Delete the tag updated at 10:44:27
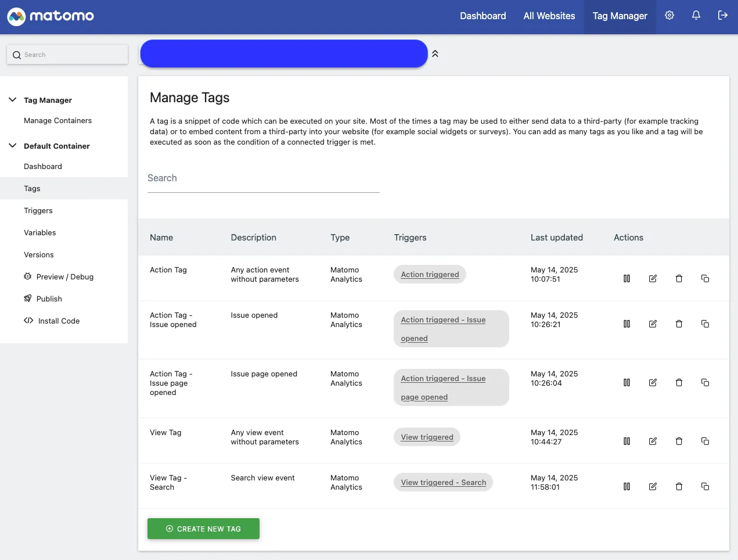The width and height of the screenshot is (738, 560). [679, 441]
